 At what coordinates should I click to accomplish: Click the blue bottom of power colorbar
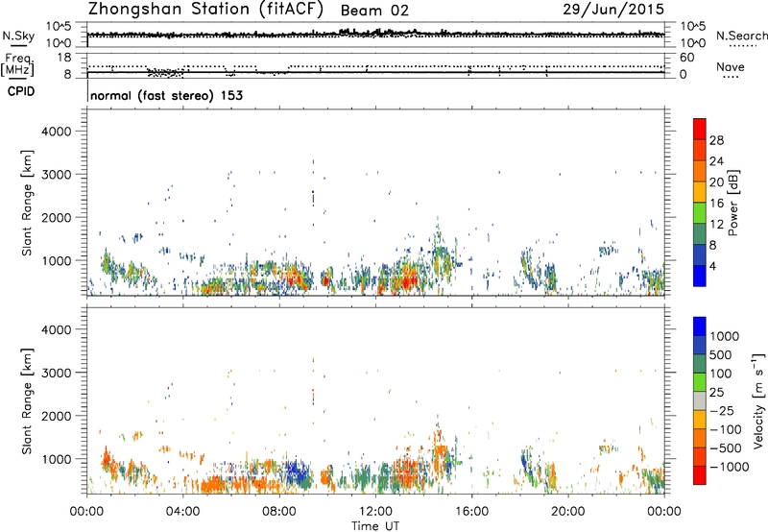click(x=700, y=276)
